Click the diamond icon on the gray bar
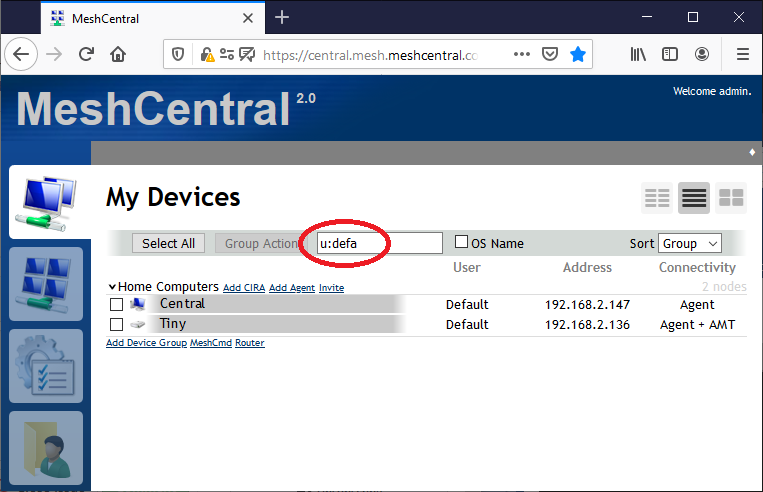The image size is (763, 492). coord(752,152)
